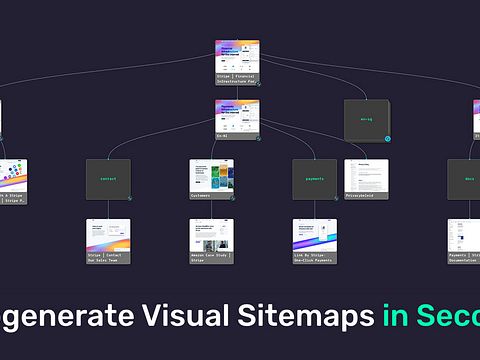Toggle children icon on the payments folder node
480x360 pixels.
(x=336, y=198)
